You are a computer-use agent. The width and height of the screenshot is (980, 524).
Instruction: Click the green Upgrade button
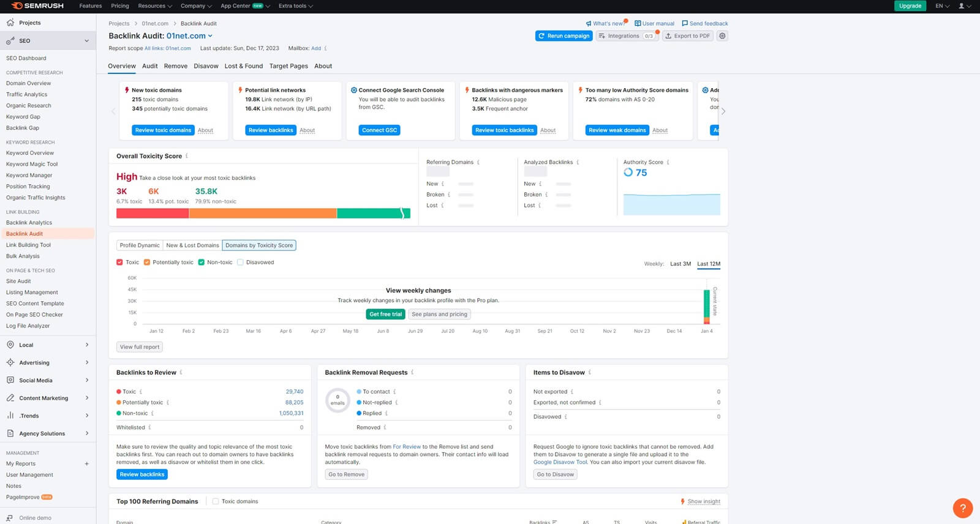(910, 6)
